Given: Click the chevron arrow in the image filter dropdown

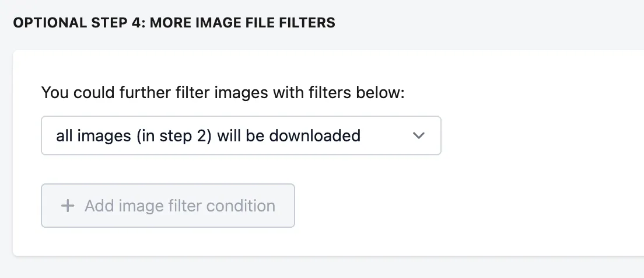Looking at the screenshot, I should tap(418, 135).
